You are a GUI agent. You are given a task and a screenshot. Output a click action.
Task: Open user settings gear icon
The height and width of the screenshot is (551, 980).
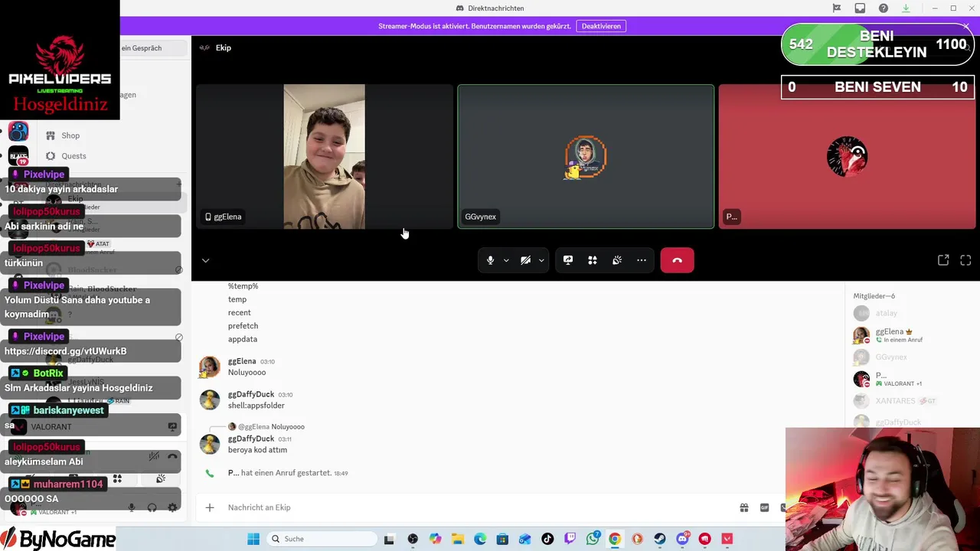pyautogui.click(x=172, y=507)
